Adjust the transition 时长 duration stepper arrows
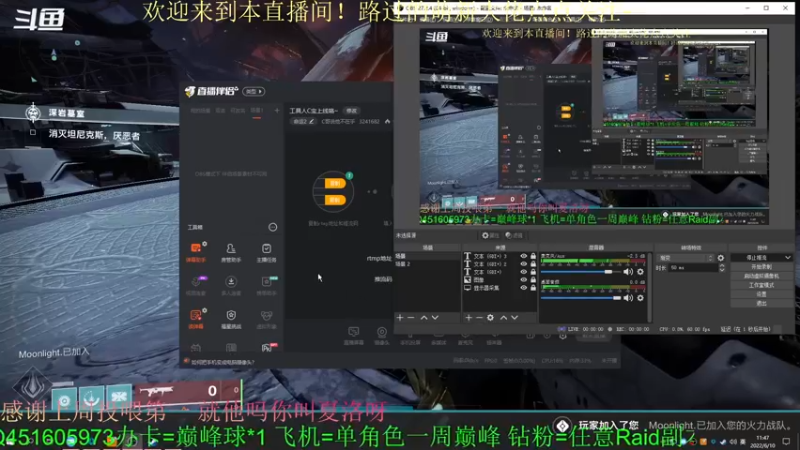 pyautogui.click(x=721, y=268)
